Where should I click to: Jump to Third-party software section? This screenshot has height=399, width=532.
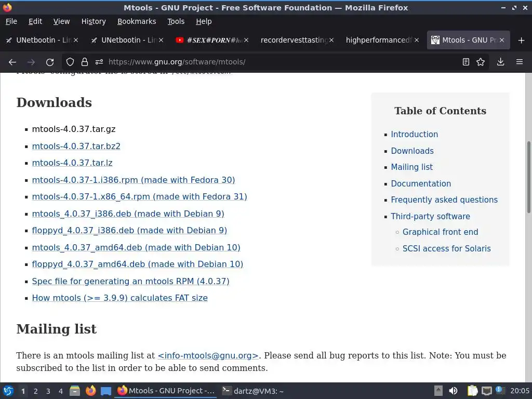coord(431,217)
